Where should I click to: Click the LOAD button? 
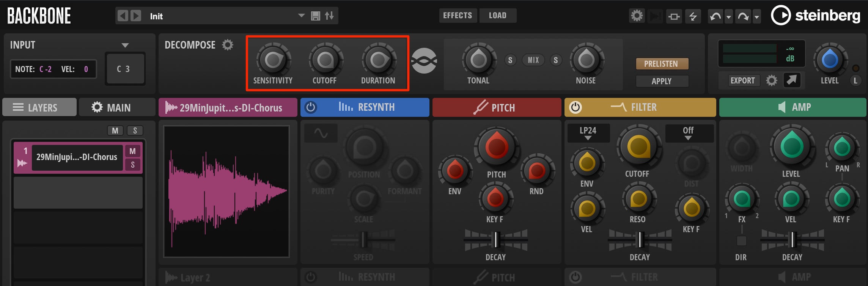(x=498, y=16)
